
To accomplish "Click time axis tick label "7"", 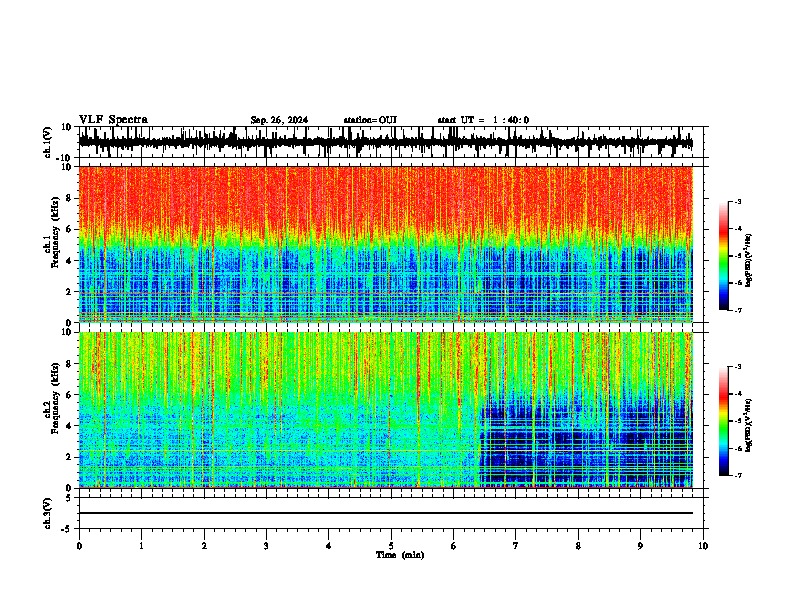I will coord(516,546).
